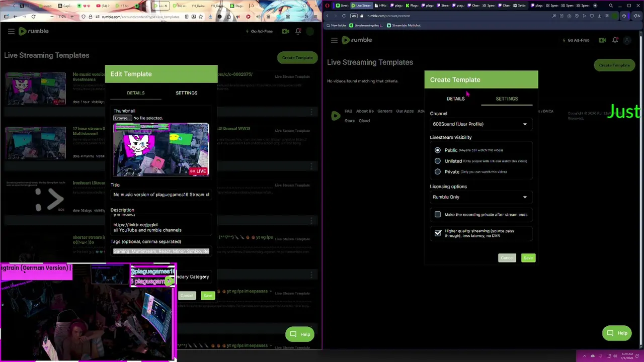Open hamburger menu in right Rumble window
Image resolution: width=644 pixels, height=362 pixels.
[334, 40]
